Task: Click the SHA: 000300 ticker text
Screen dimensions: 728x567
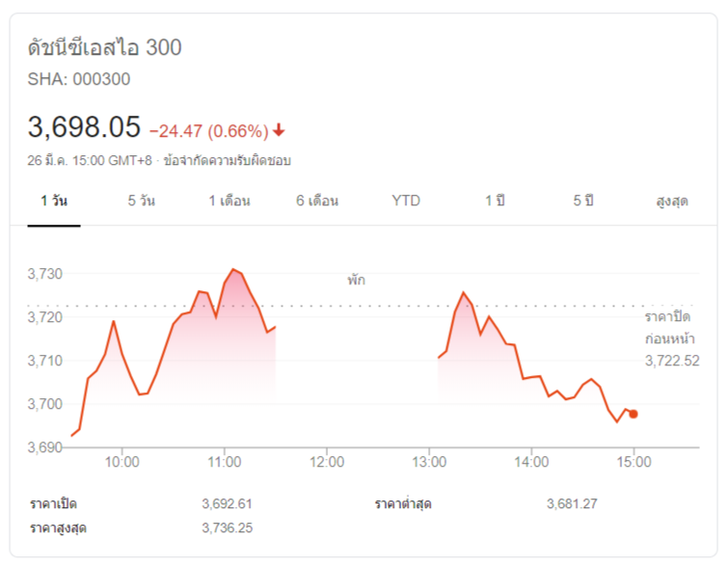Action: coord(79,79)
